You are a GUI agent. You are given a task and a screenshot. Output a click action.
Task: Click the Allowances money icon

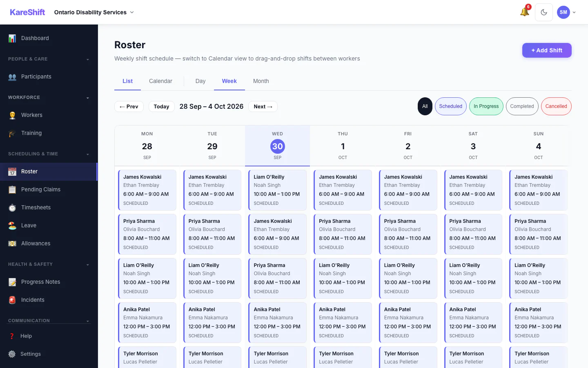12,244
